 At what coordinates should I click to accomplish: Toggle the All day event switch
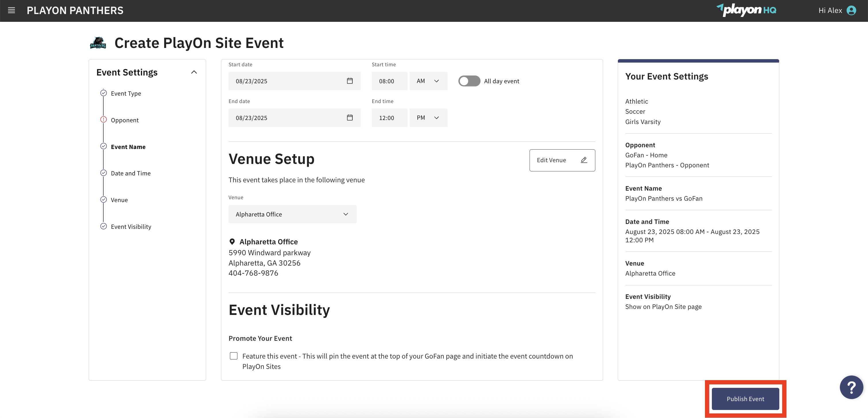(469, 81)
